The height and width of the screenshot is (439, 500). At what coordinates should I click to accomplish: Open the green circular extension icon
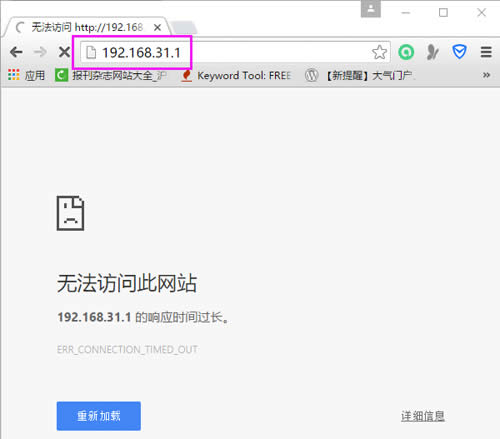(406, 52)
